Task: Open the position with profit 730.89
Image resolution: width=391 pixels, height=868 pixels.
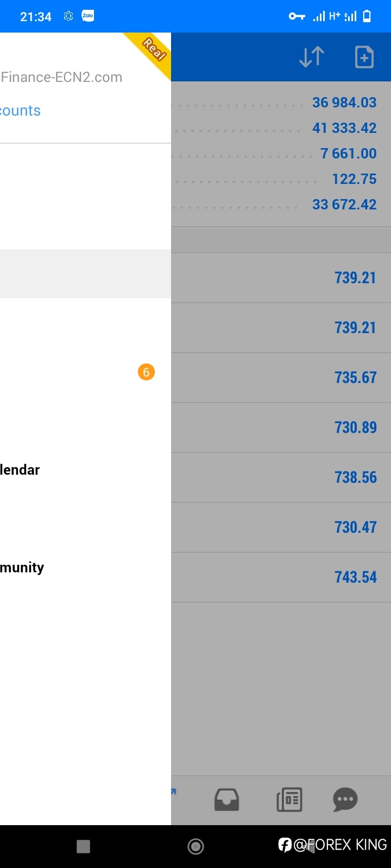Action: point(281,427)
